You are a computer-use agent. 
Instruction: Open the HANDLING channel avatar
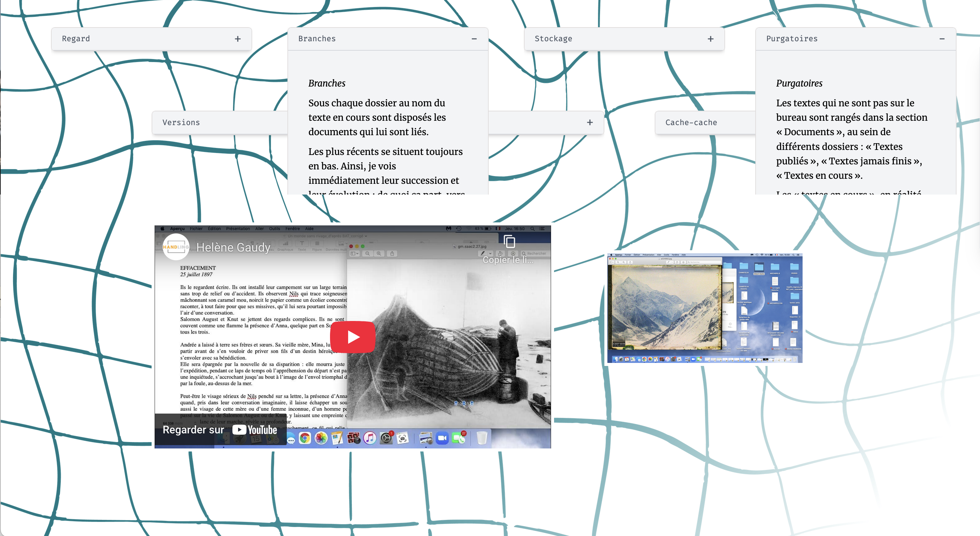coord(176,247)
